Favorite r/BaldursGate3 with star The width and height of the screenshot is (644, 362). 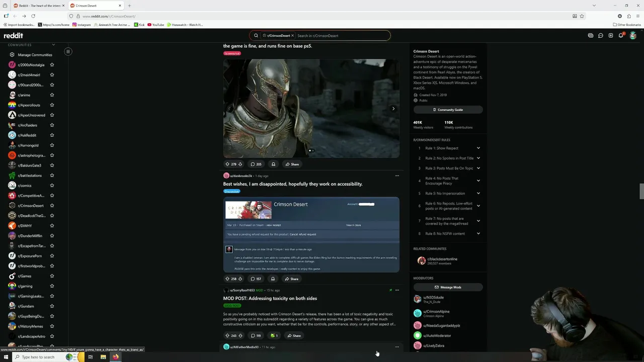pos(52,165)
